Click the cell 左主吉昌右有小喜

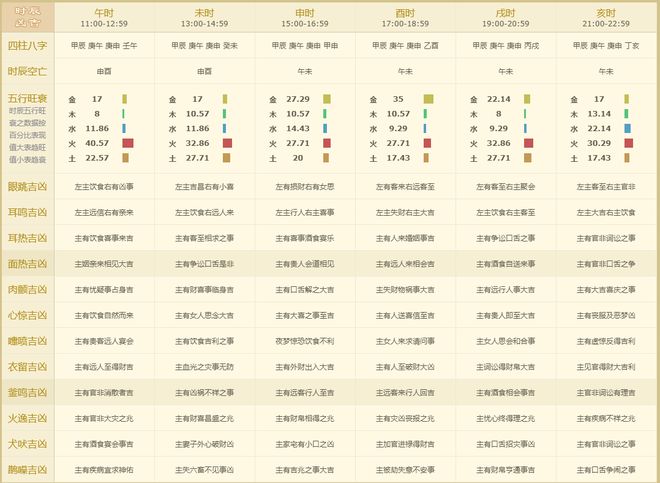tap(205, 187)
